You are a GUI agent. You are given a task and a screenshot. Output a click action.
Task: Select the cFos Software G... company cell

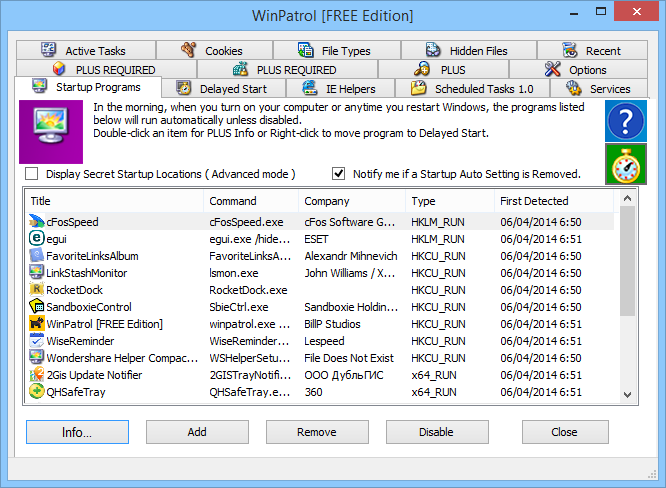[x=350, y=222]
